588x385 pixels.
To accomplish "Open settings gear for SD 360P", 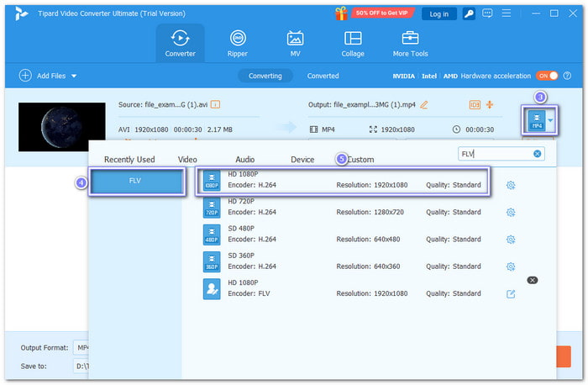I will click(x=511, y=266).
